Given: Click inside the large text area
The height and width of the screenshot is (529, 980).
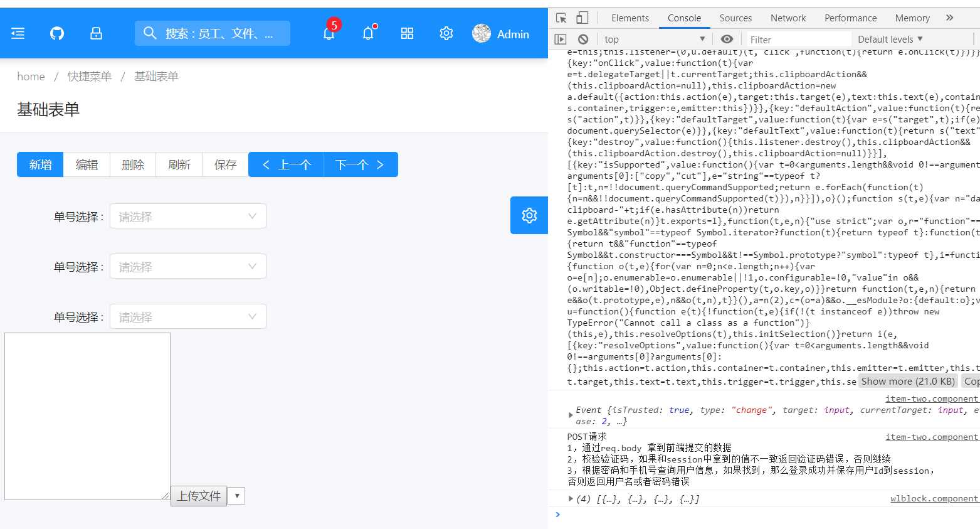Looking at the screenshot, I should [x=87, y=416].
